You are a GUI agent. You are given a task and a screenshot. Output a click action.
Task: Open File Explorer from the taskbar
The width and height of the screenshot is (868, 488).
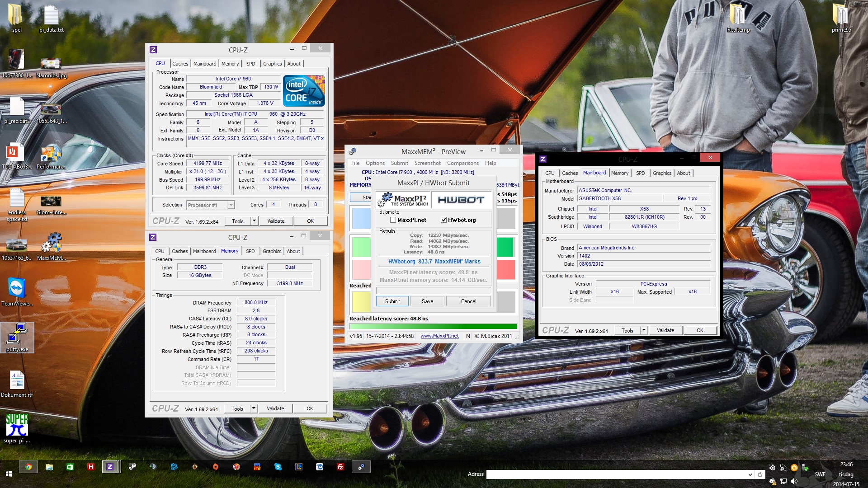point(49,467)
